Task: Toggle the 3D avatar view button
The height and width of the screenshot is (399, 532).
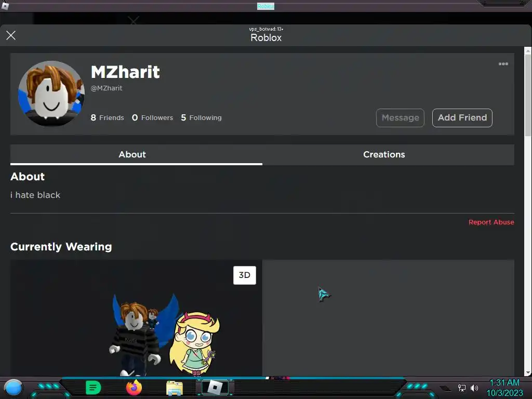Action: coord(245,275)
